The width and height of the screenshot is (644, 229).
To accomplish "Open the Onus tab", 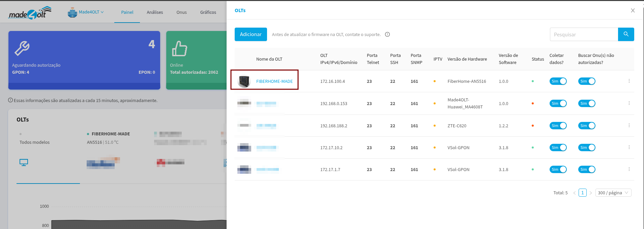I will pyautogui.click(x=181, y=12).
